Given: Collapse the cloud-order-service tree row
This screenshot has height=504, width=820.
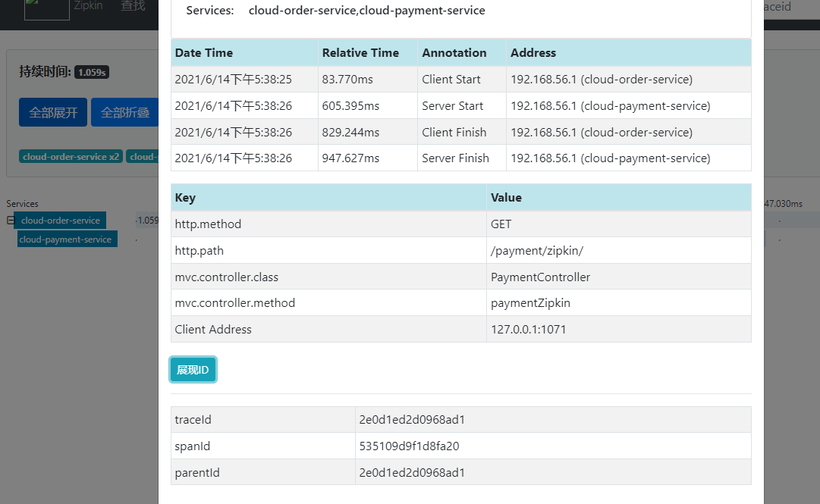Looking at the screenshot, I should pos(11,221).
